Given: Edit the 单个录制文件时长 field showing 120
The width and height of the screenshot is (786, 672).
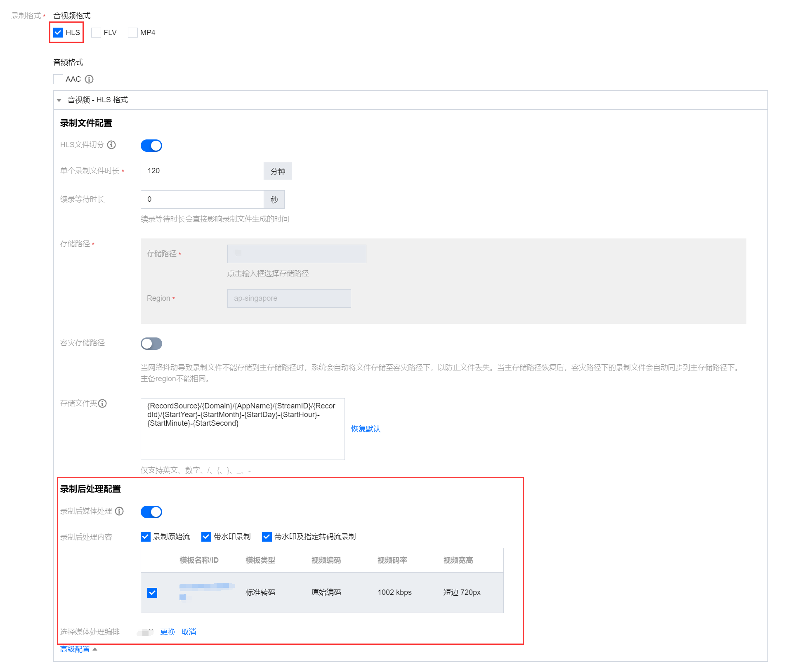Looking at the screenshot, I should [x=202, y=171].
